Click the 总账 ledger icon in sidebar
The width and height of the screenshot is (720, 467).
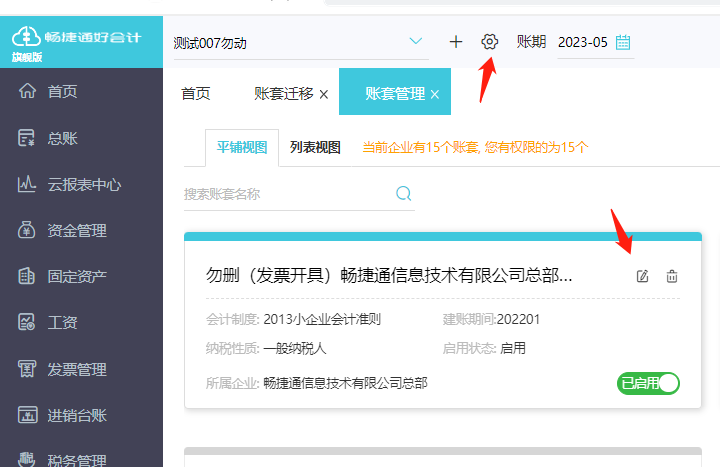[26, 138]
